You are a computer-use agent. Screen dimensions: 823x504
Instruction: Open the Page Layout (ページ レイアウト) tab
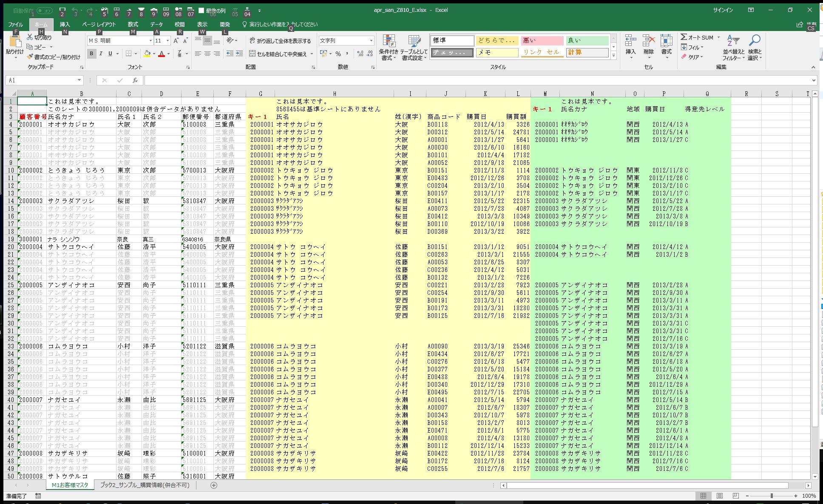pos(99,25)
